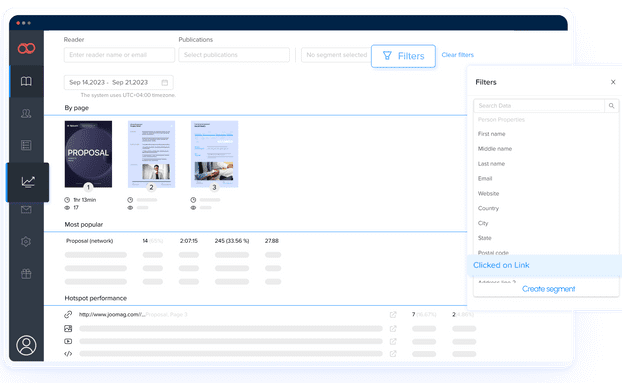Select the page 3 thumbnail
This screenshot has width=622, height=383.
tap(214, 154)
